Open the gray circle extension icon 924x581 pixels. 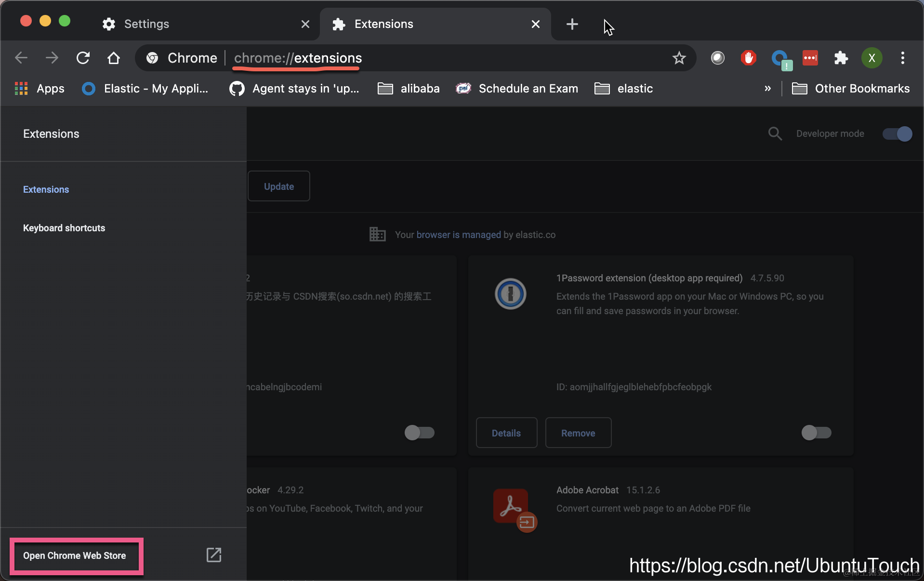click(x=718, y=58)
